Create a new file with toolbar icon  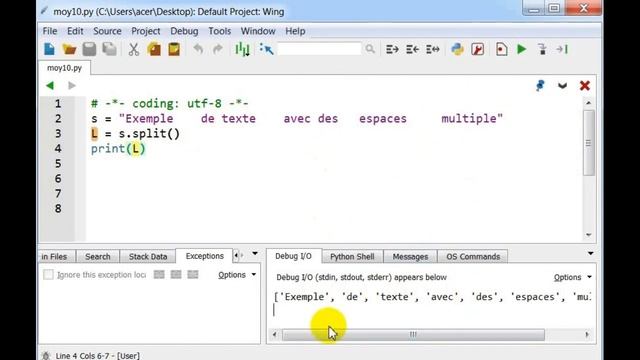(x=49, y=49)
